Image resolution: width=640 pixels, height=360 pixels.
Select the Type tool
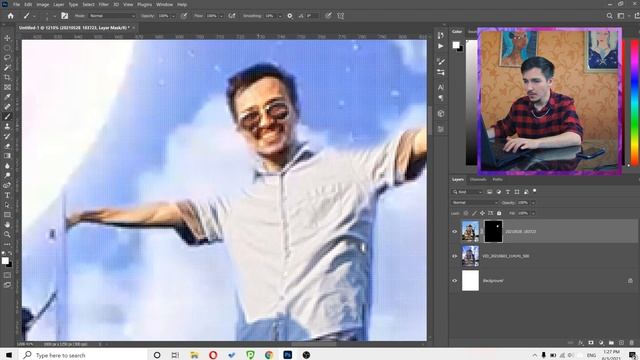tap(7, 195)
